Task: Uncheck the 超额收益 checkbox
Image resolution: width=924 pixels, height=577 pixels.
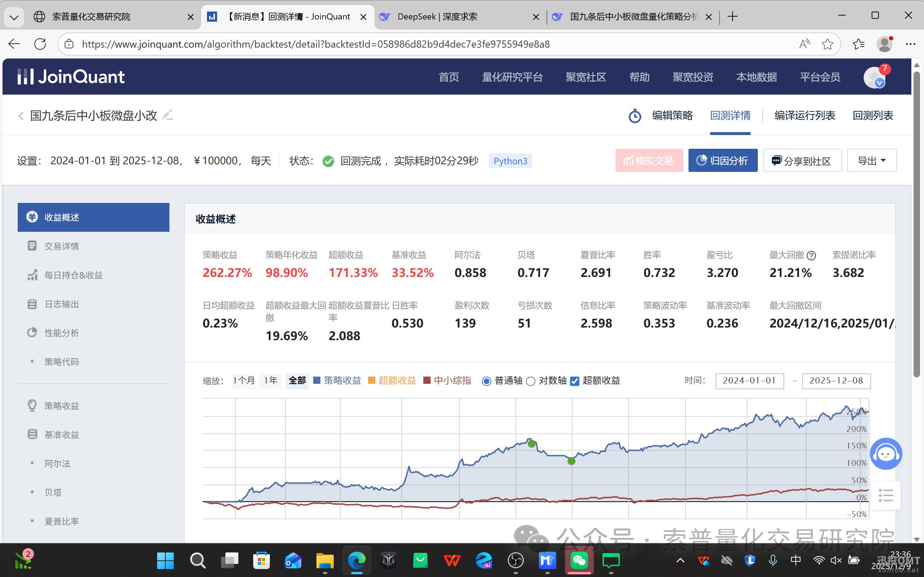Action: (x=574, y=381)
